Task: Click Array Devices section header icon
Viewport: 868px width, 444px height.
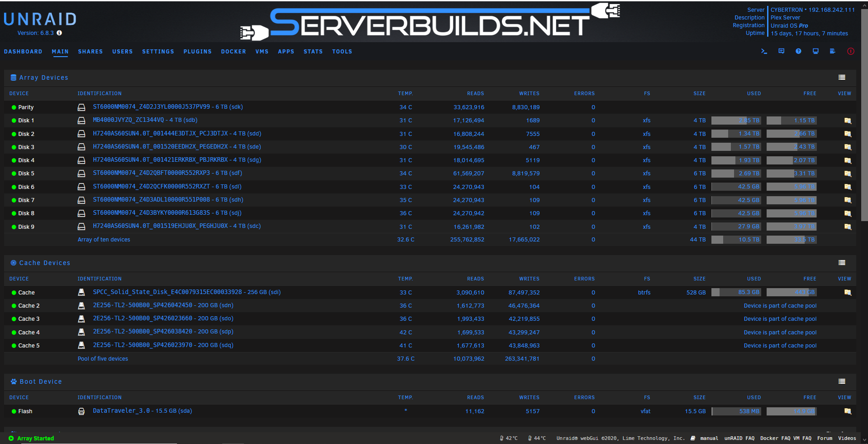Action: point(14,77)
